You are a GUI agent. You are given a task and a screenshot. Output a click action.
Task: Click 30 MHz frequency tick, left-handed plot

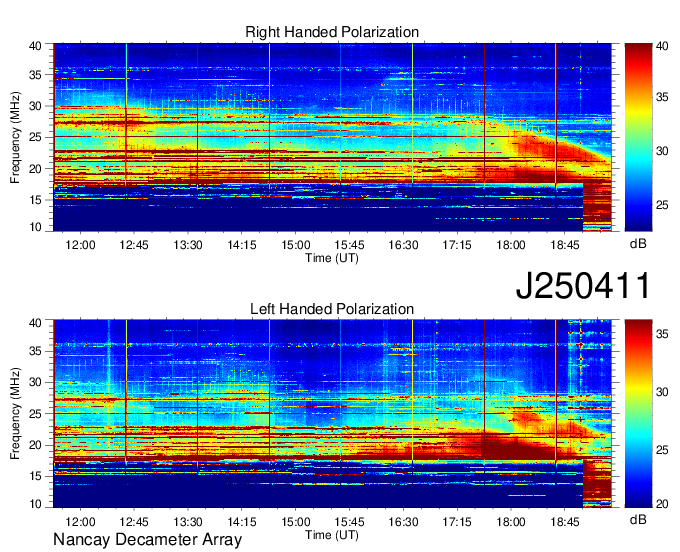[x=35, y=382]
